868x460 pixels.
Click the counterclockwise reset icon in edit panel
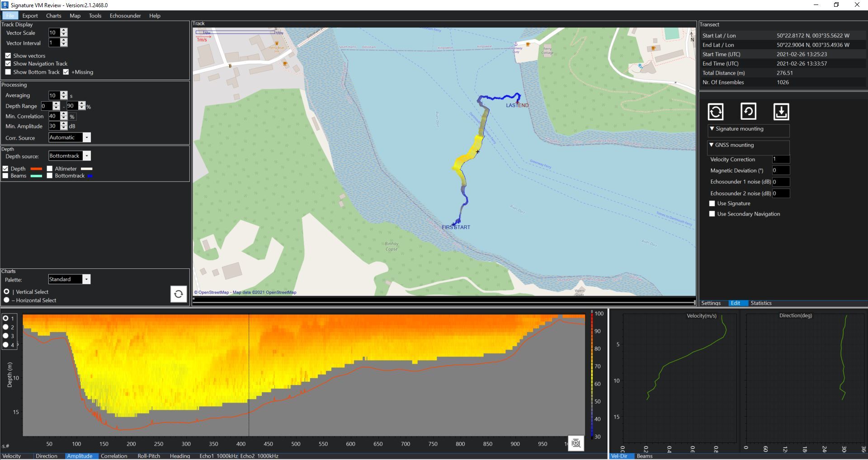click(x=748, y=111)
